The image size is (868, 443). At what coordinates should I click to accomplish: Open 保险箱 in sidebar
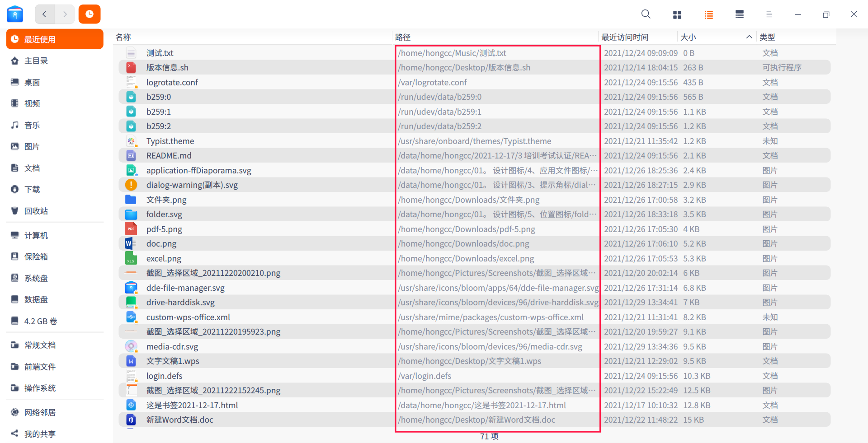point(55,256)
